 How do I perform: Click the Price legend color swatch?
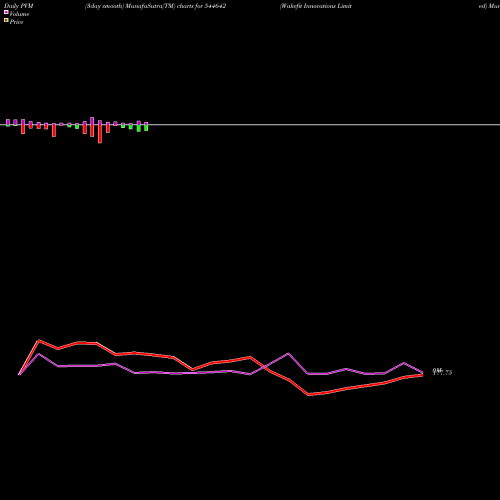(x=6, y=20)
